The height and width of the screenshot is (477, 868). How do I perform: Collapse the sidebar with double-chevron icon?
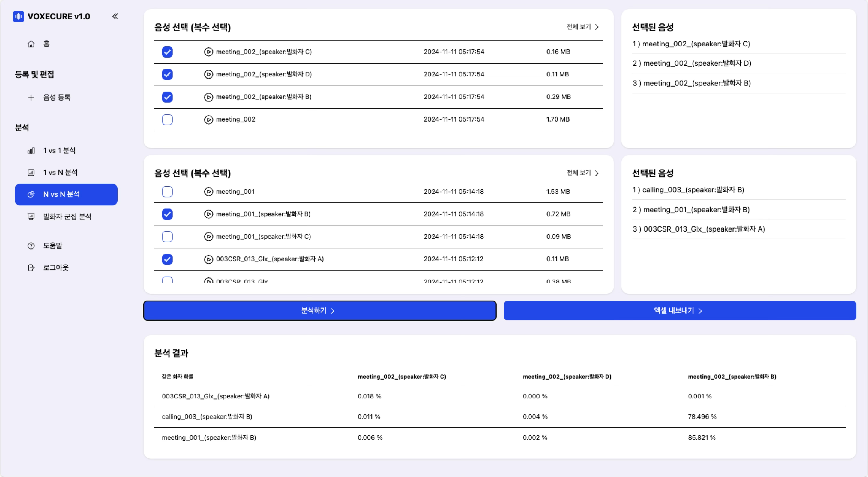[x=115, y=16]
